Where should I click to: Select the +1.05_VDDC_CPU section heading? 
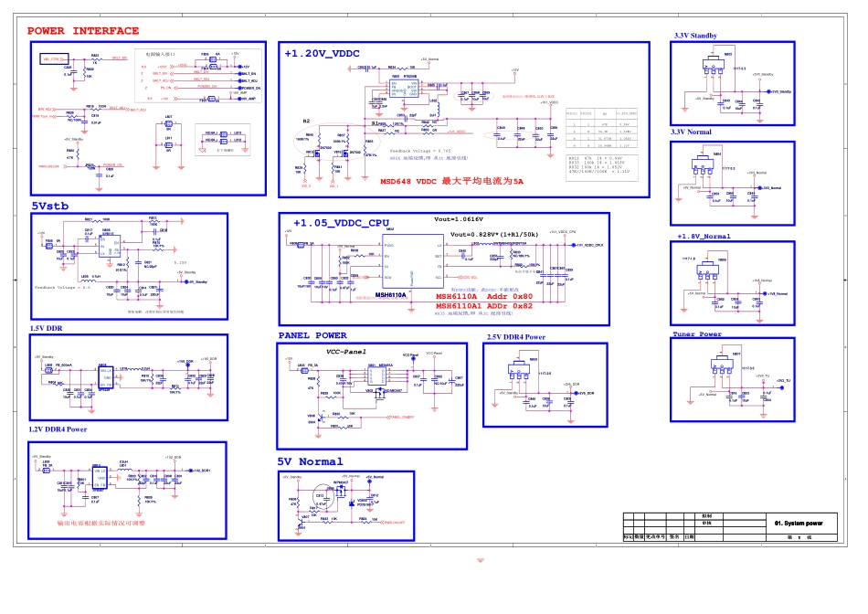pyautogui.click(x=341, y=223)
